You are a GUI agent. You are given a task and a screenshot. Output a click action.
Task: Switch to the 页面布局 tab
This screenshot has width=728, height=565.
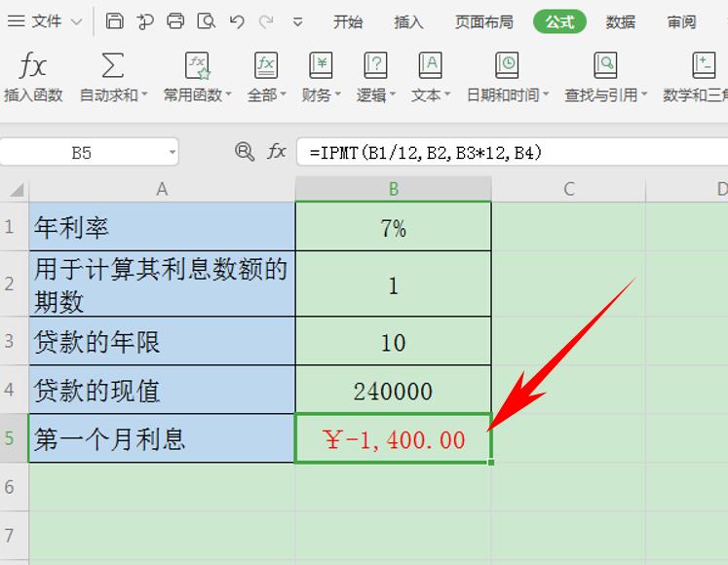point(484,21)
